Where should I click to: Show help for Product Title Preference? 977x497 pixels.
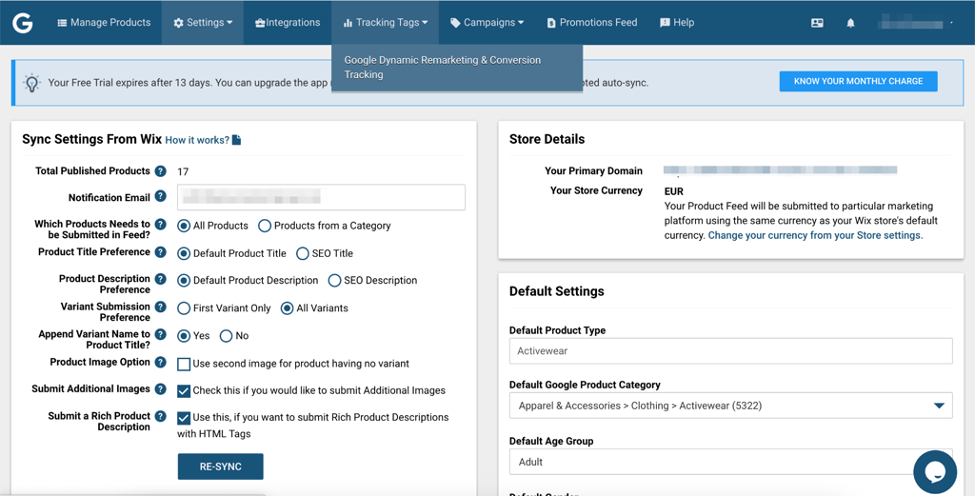coord(161,252)
